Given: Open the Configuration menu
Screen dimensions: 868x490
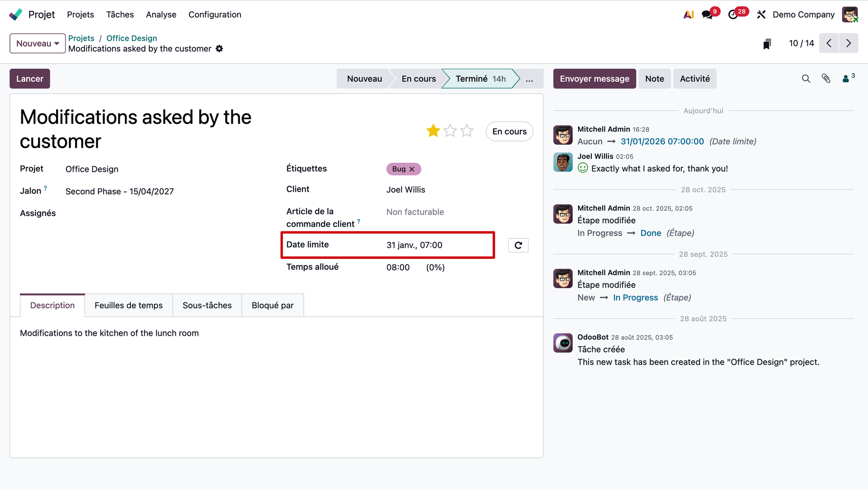Looking at the screenshot, I should click(x=215, y=14).
